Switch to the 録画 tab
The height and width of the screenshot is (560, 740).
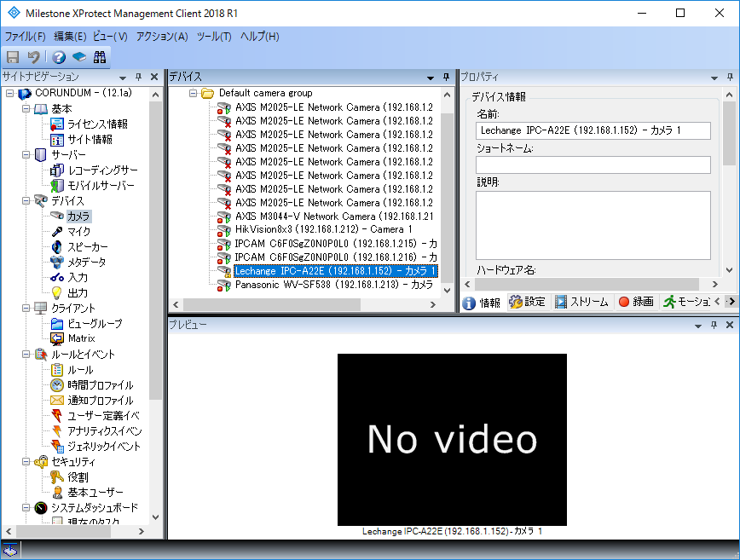click(x=636, y=302)
